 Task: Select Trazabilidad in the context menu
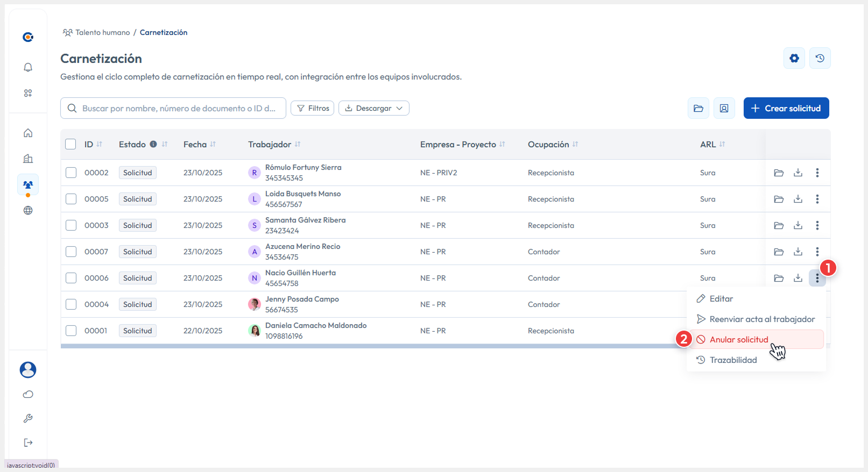733,360
